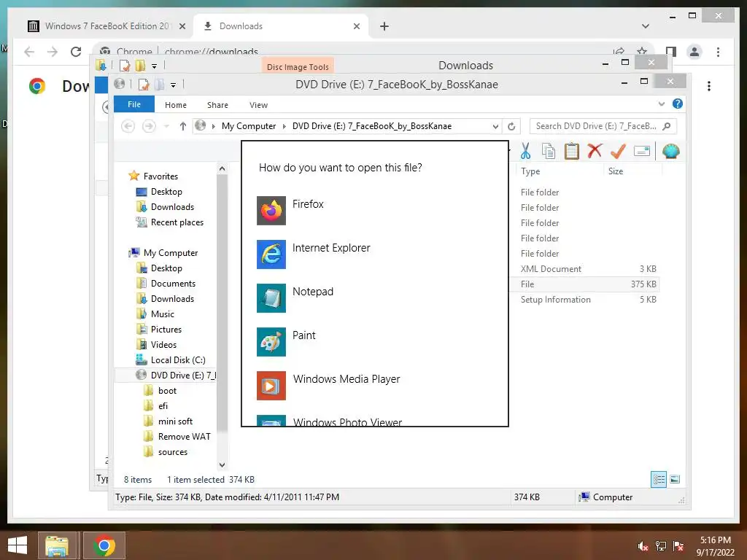Close the Downloads Chrome tab
The image size is (747, 560).
pos(357,26)
